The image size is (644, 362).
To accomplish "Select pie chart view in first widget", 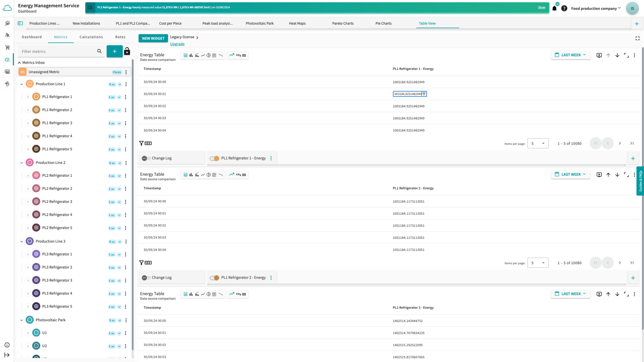I will 209,55.
